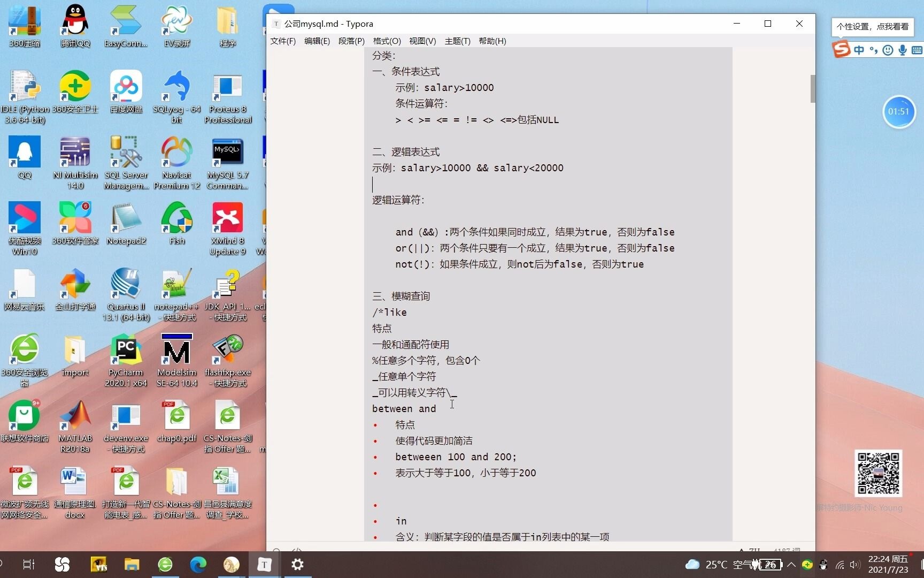This screenshot has height=578, width=924.
Task: Open the 文件(F) menu in Typora
Action: (x=283, y=41)
